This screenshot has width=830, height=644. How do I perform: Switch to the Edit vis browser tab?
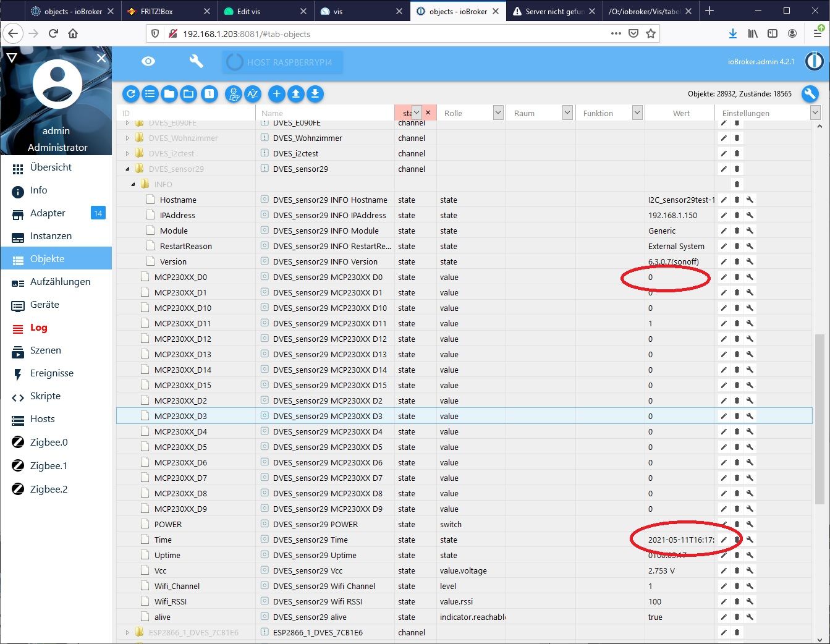pyautogui.click(x=265, y=11)
